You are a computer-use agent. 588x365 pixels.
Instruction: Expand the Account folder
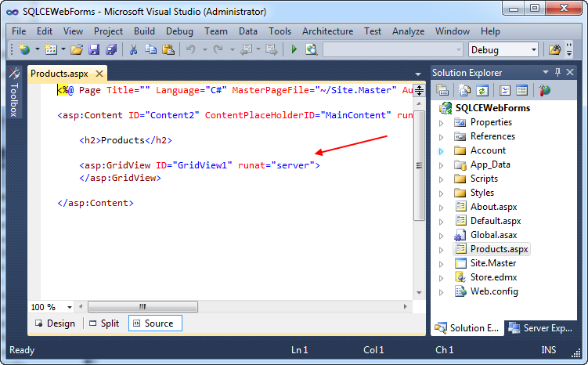441,151
